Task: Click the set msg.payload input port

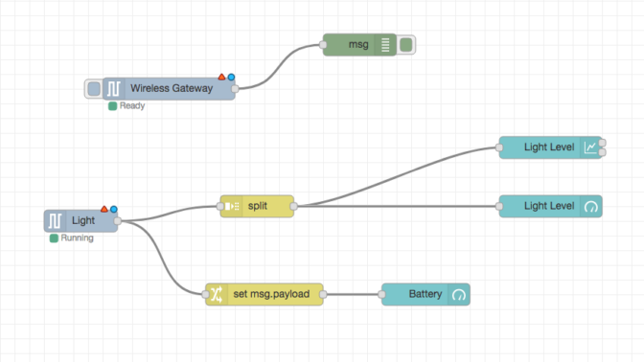Action: (205, 294)
